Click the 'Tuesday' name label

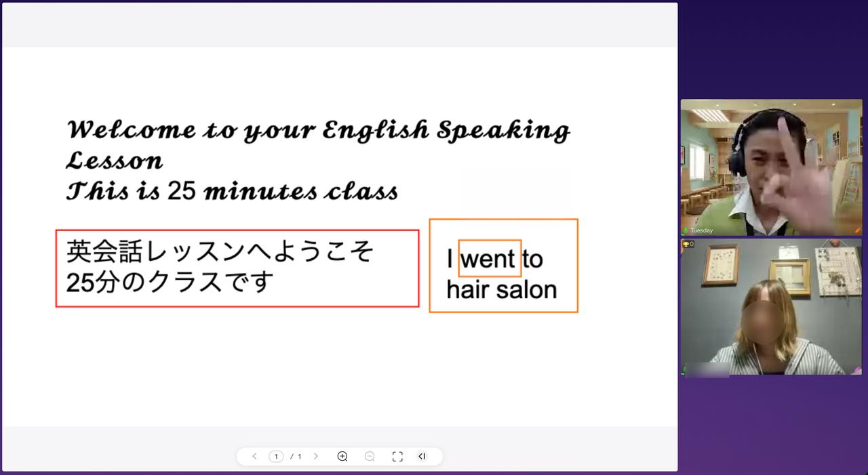701,230
